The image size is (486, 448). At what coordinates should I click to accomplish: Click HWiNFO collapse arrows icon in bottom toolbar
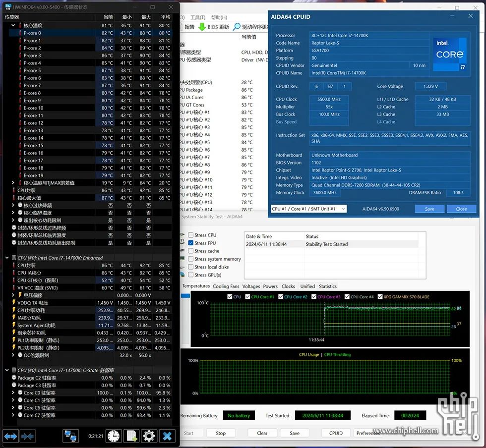coord(28,436)
